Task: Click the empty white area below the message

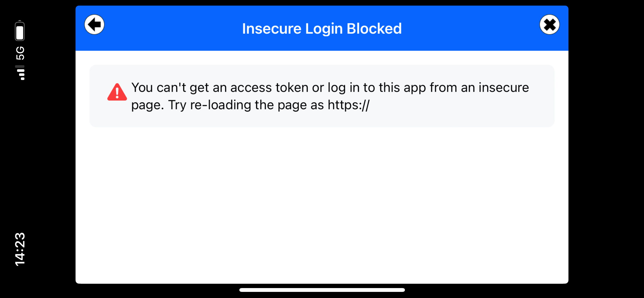Action: point(322,204)
